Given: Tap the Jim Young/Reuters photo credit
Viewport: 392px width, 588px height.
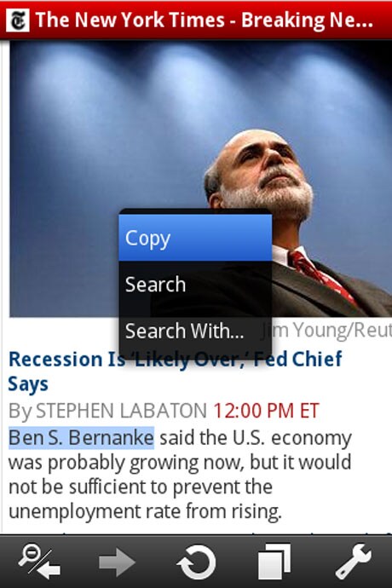Looking at the screenshot, I should pos(326,331).
